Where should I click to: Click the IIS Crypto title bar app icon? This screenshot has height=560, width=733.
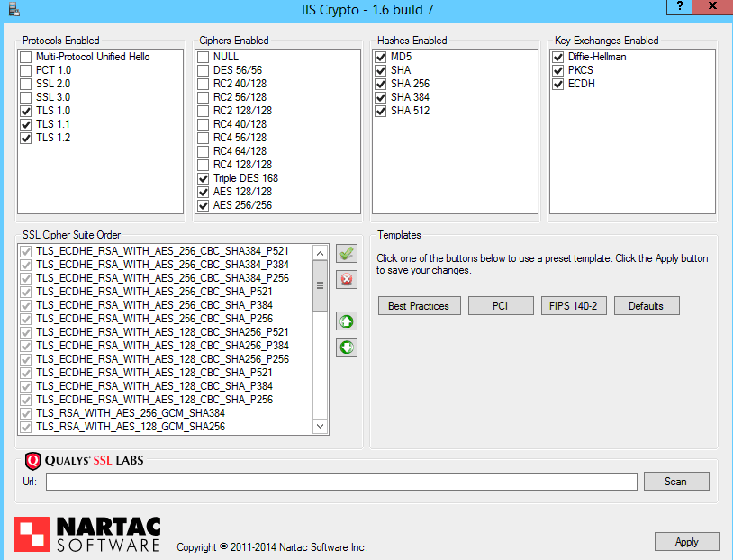(x=14, y=10)
